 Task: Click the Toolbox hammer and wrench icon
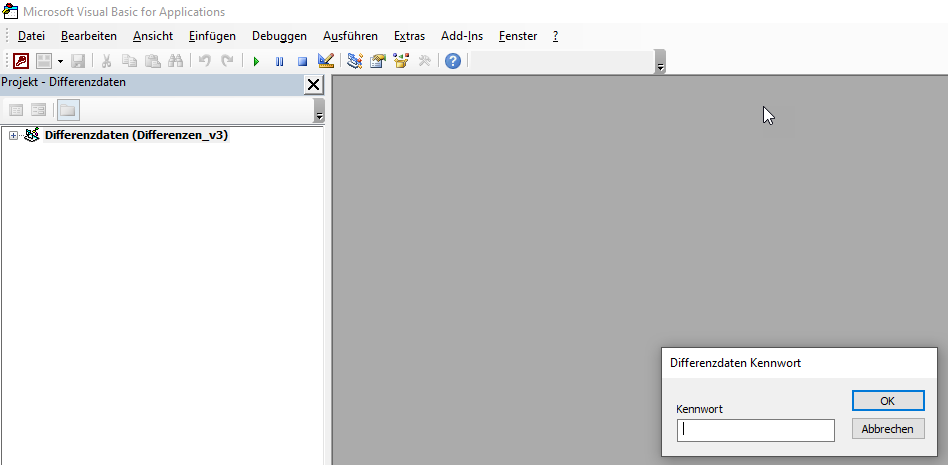click(424, 61)
